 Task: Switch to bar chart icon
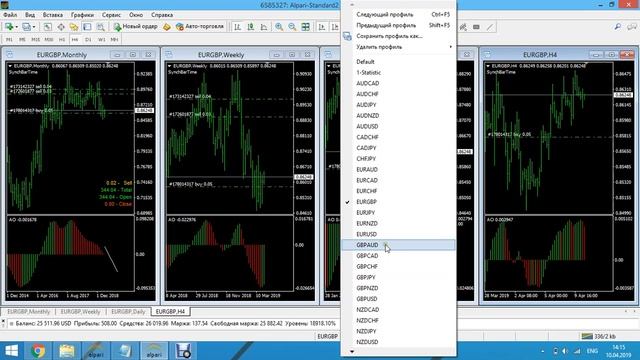click(x=237, y=27)
